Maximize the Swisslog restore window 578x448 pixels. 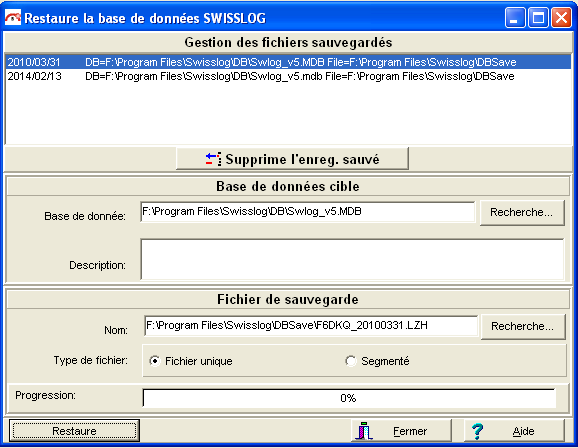click(x=538, y=17)
